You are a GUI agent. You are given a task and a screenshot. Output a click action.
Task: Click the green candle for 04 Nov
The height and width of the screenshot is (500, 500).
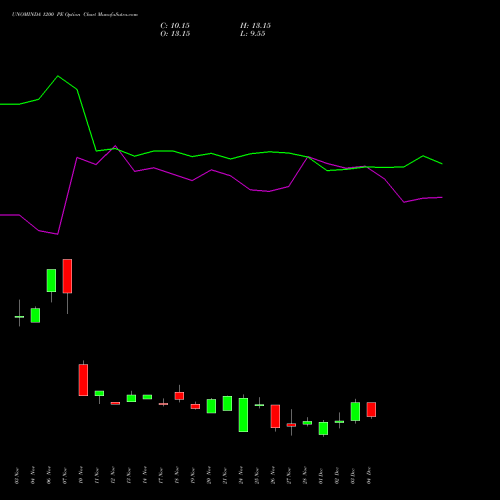tap(35, 315)
